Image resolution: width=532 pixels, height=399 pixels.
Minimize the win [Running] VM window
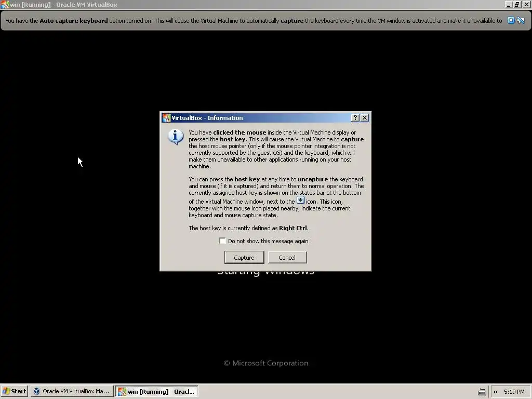508,4
